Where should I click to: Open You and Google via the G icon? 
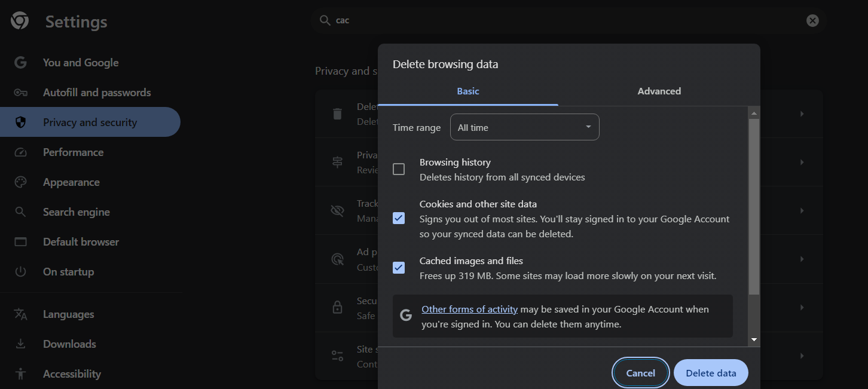pyautogui.click(x=20, y=63)
